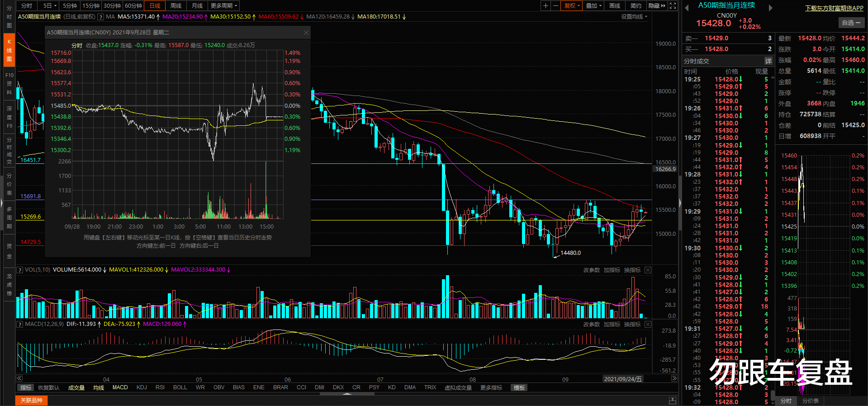Image resolution: width=868 pixels, height=406 pixels.
Task: Open the 复权 dropdown
Action: click(x=572, y=5)
